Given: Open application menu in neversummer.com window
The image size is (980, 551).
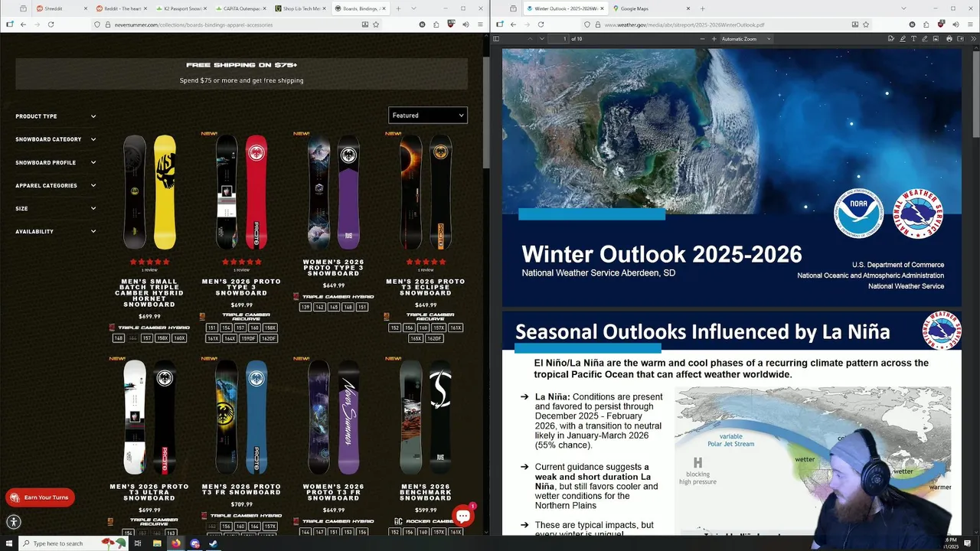Looking at the screenshot, I should coord(480,24).
